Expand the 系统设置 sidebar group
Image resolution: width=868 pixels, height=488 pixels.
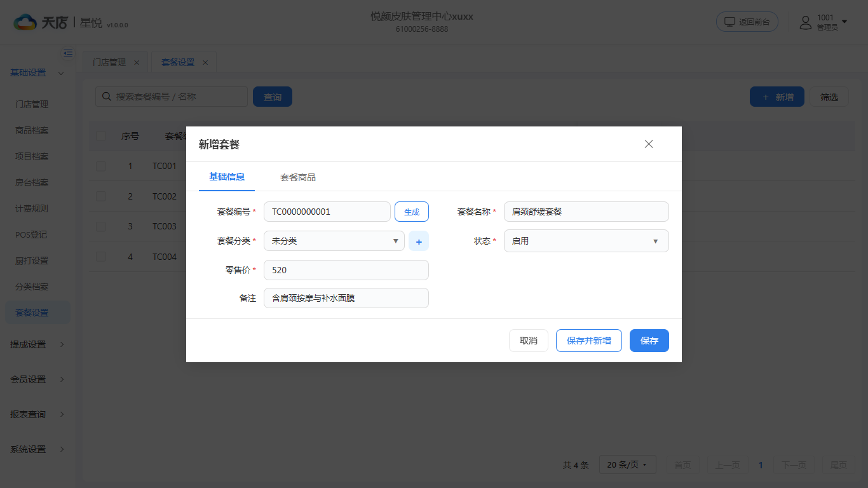pyautogui.click(x=37, y=449)
